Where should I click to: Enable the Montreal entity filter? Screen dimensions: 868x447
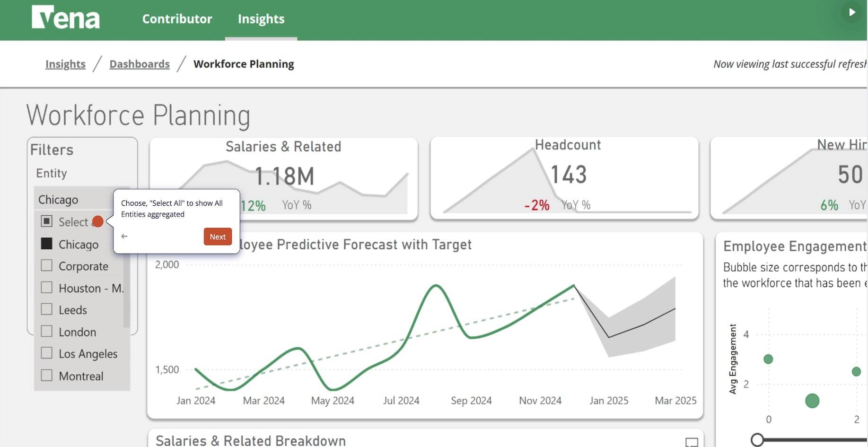(47, 376)
